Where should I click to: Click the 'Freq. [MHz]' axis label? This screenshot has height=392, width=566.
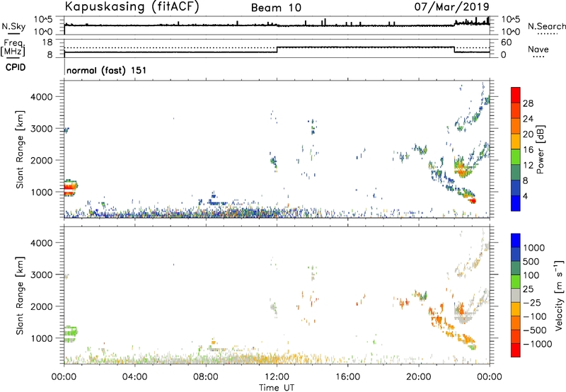click(x=13, y=48)
